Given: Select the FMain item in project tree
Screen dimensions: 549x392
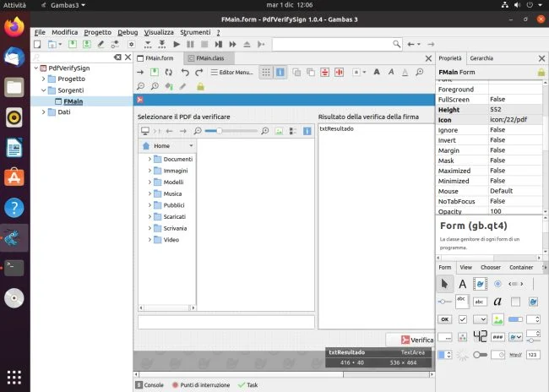Looking at the screenshot, I should point(73,101).
